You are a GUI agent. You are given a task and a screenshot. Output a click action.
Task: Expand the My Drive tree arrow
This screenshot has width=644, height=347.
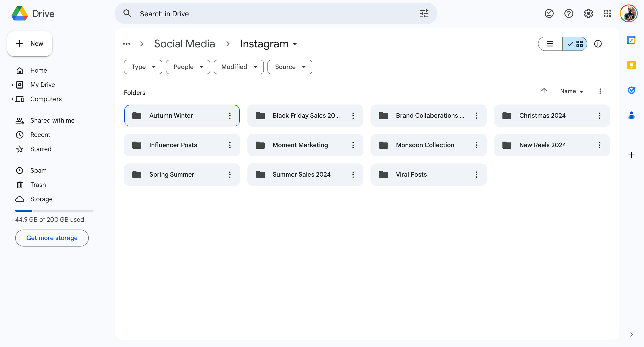click(12, 85)
